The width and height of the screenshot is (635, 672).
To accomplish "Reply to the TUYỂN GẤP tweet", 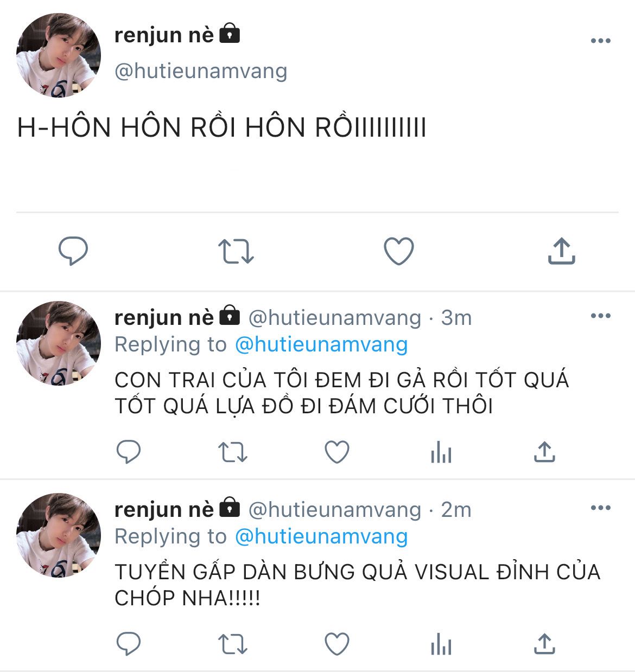I will click(x=129, y=644).
